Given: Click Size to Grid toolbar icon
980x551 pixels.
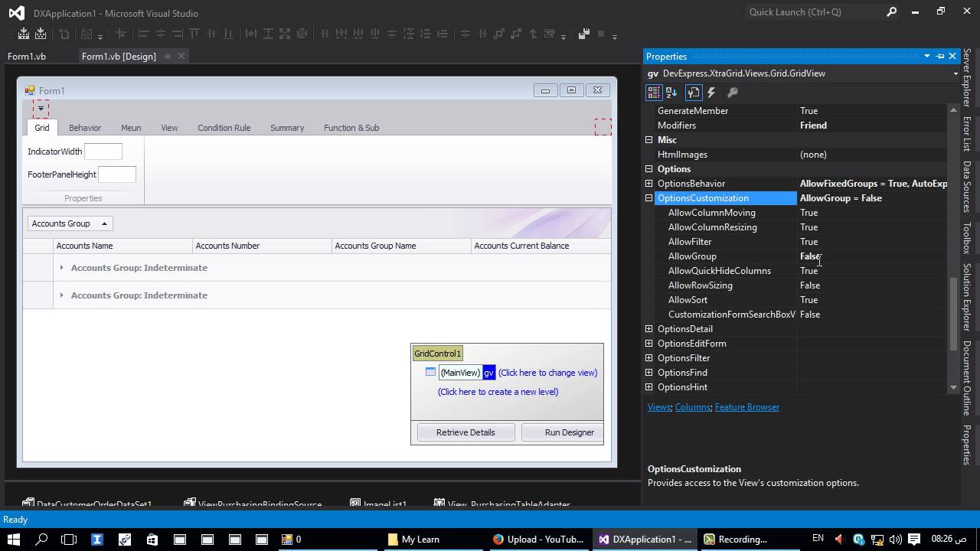Looking at the screenshot, I should 302,34.
